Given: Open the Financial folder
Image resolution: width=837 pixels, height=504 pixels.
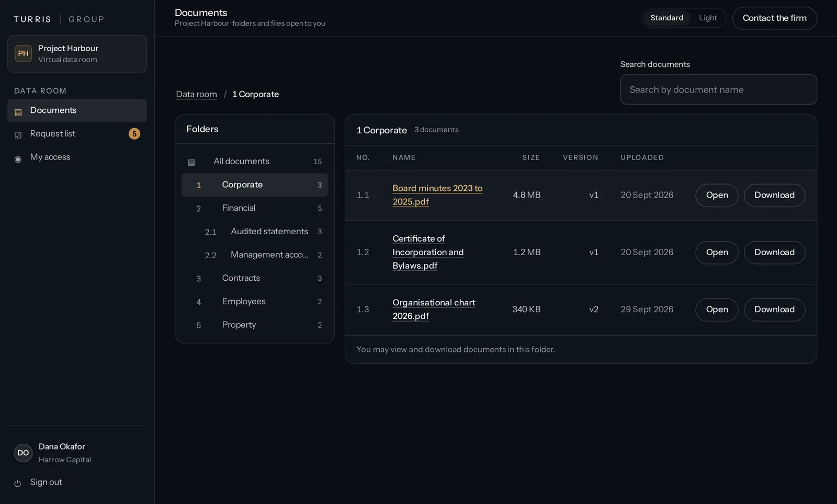Looking at the screenshot, I should click(x=255, y=208).
